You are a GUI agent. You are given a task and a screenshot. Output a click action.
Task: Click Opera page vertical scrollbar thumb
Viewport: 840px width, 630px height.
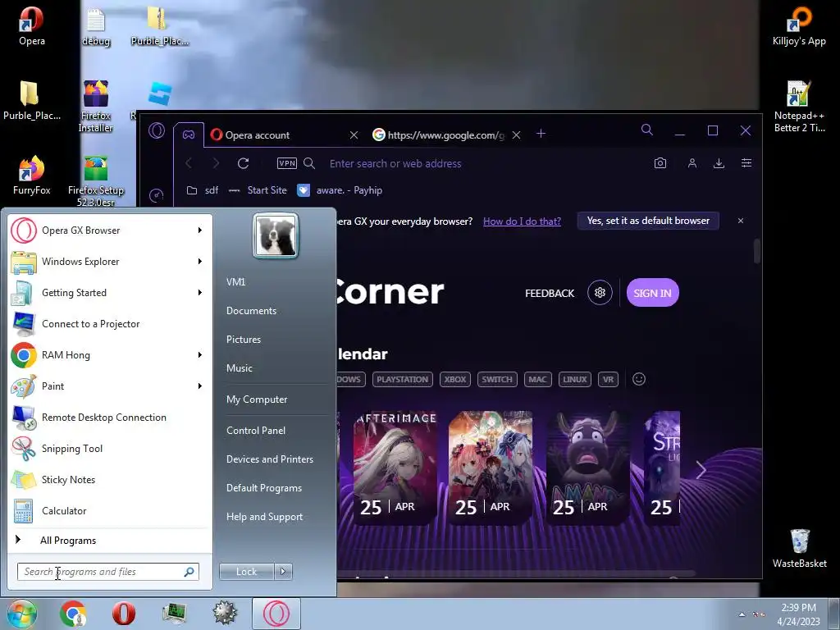[x=757, y=251]
